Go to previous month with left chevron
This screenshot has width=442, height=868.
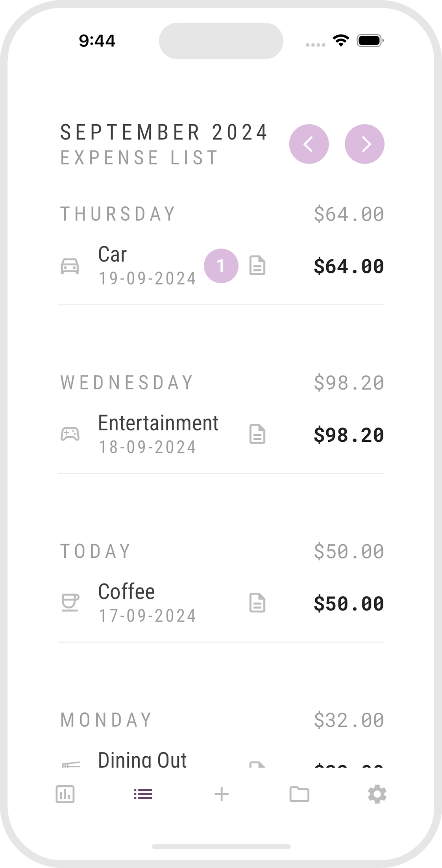(309, 144)
